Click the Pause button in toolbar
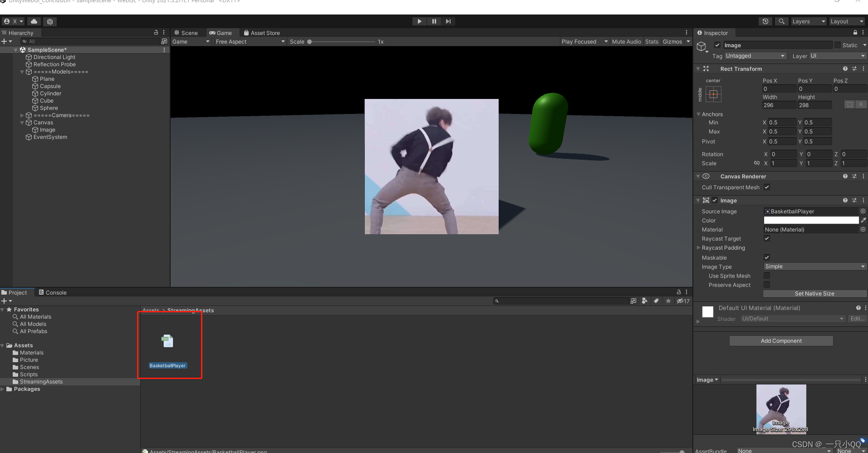Image resolution: width=868 pixels, height=453 pixels. pyautogui.click(x=434, y=21)
